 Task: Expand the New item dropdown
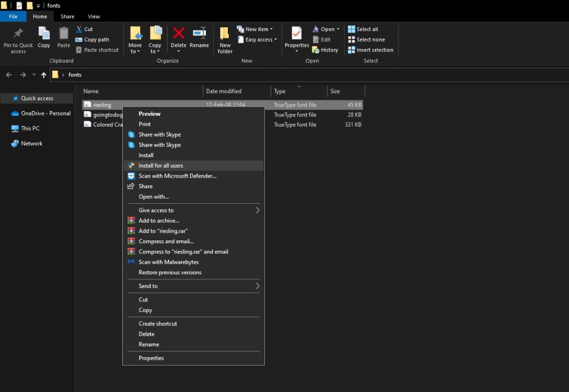tap(257, 29)
